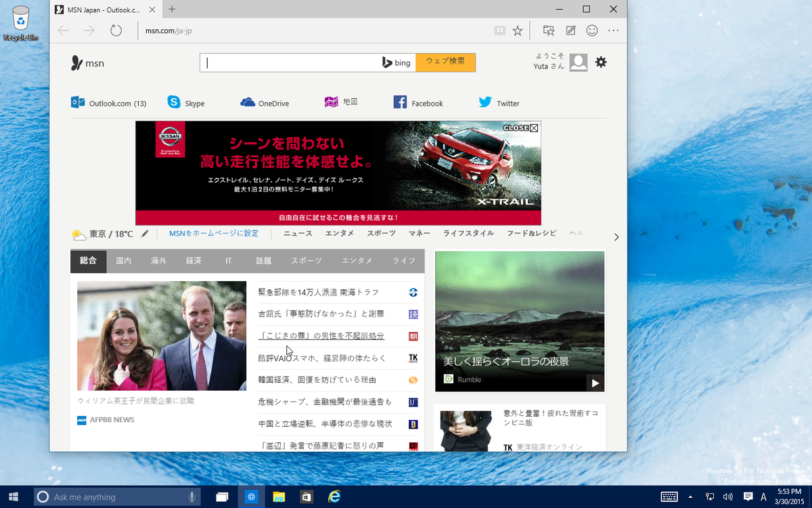Open the feedback smiley icon
The image size is (812, 508).
tap(592, 30)
